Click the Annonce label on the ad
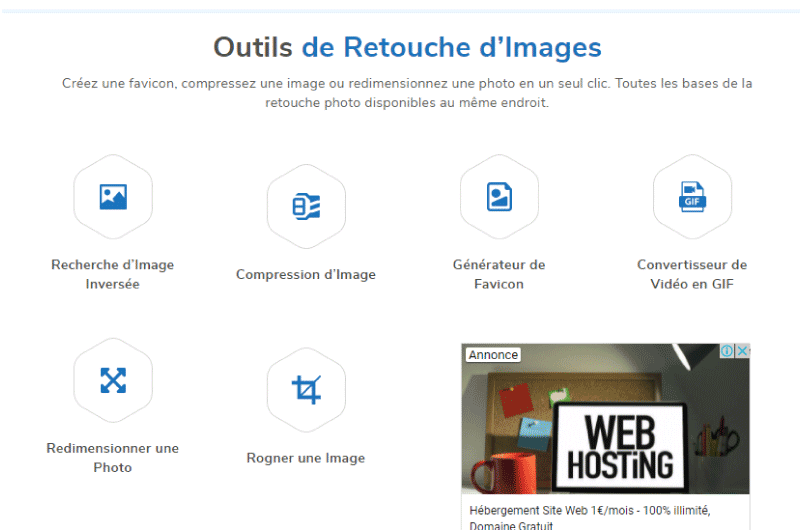 point(493,355)
